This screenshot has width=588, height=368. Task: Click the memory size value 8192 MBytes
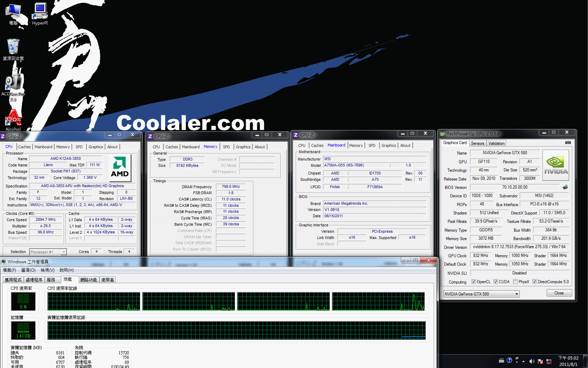point(187,165)
